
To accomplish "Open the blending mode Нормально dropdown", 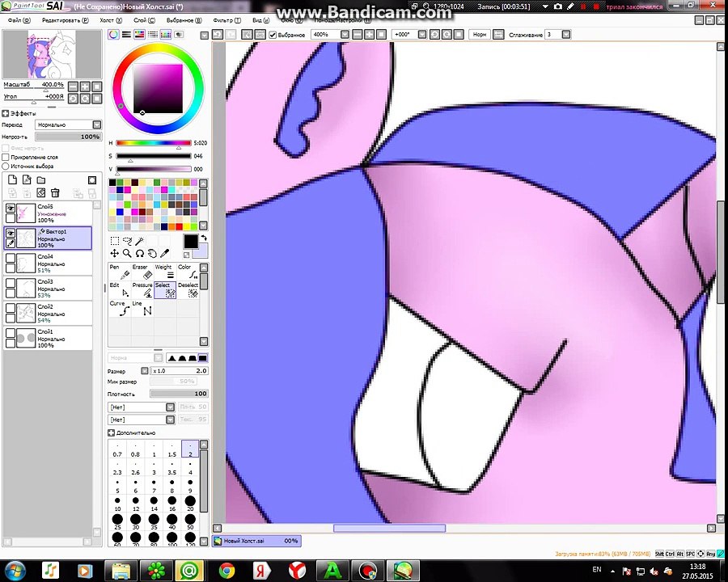I will click(68, 124).
